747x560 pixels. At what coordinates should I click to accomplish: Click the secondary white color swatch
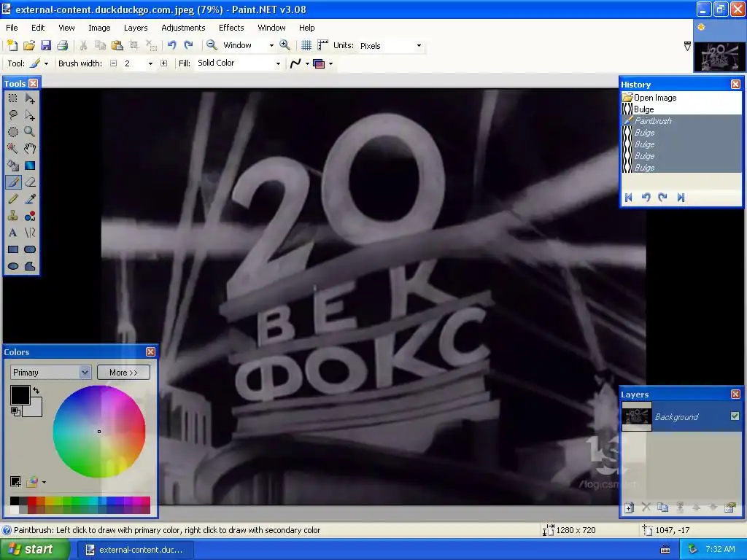34,410
